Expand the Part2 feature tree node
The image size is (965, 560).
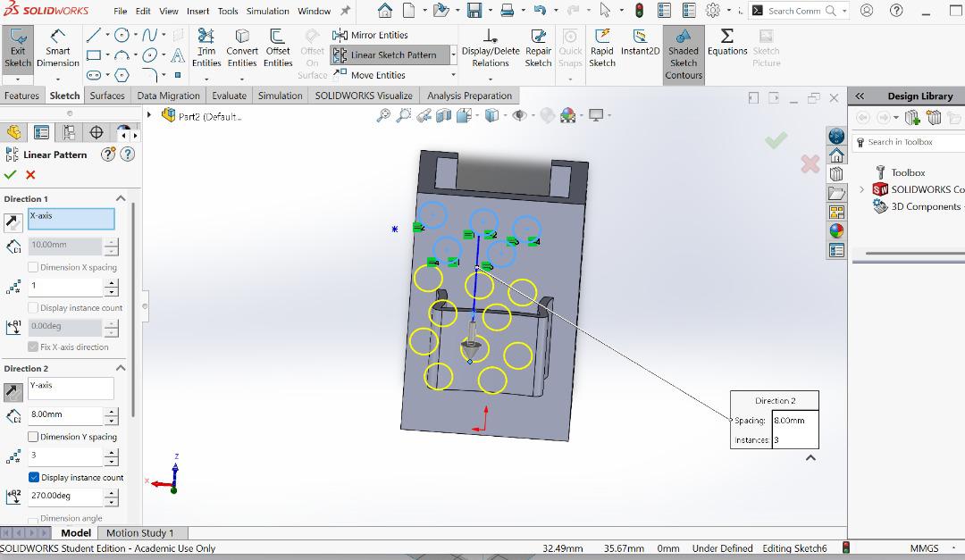pyautogui.click(x=149, y=115)
